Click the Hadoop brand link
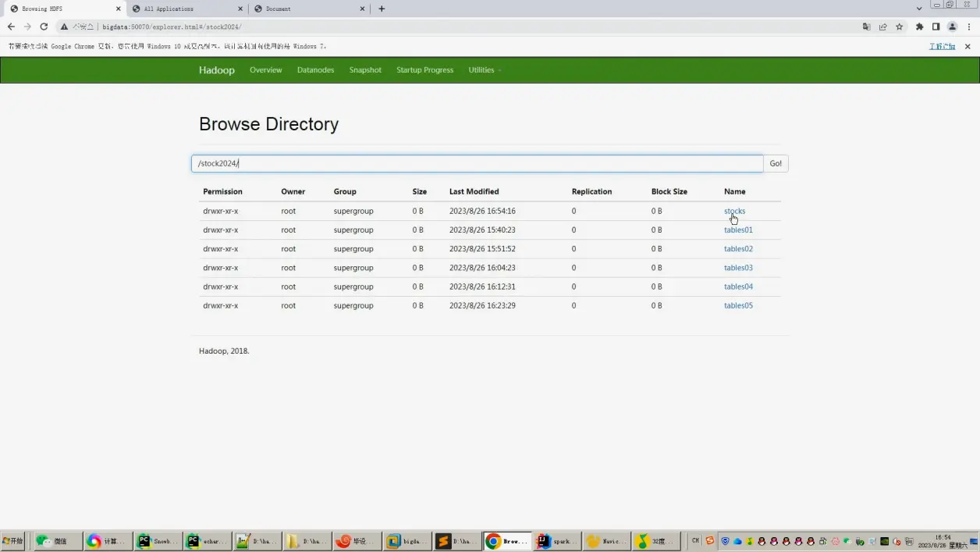The height and width of the screenshot is (552, 980). (216, 70)
